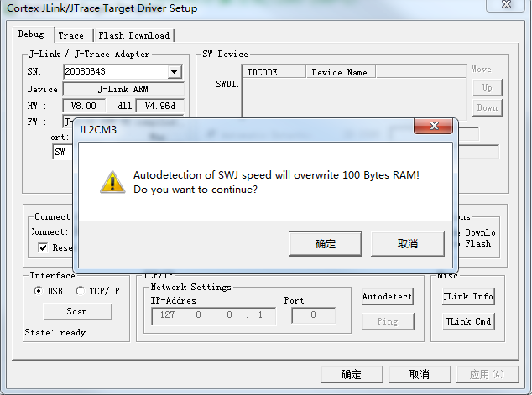Viewport: 532px width, 395px height.
Task: Click the 应用(A) apply button
Action: [488, 374]
